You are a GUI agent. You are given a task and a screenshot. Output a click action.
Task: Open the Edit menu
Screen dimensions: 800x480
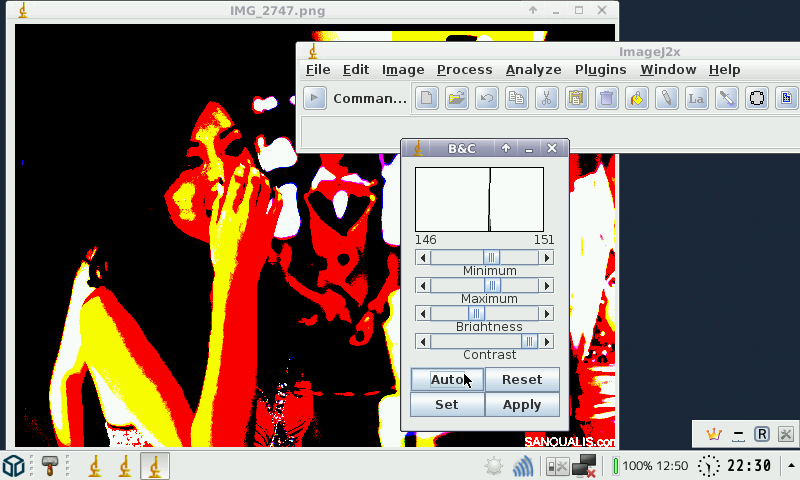[x=356, y=69]
